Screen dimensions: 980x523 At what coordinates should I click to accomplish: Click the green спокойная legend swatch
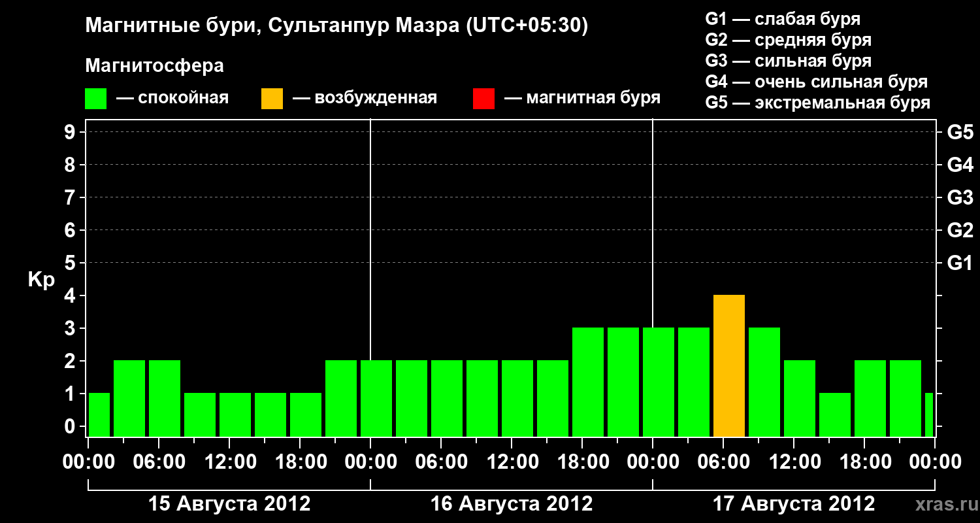(96, 99)
